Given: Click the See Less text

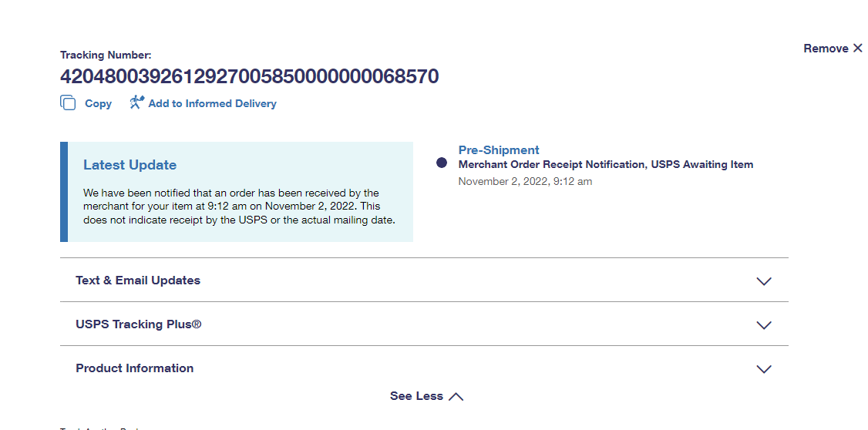Looking at the screenshot, I should click(416, 396).
